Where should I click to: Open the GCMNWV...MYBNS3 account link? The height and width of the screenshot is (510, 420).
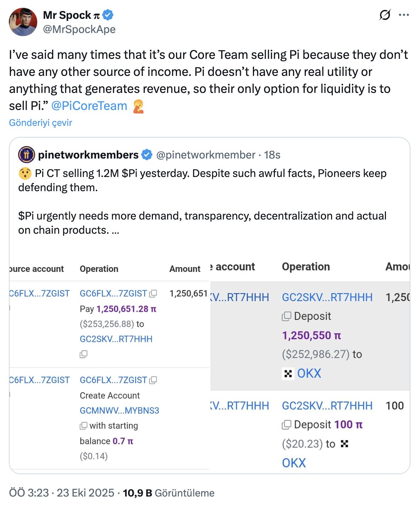click(119, 410)
